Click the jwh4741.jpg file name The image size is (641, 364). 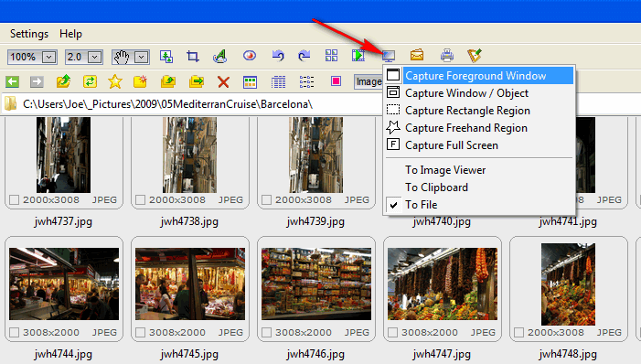point(568,221)
